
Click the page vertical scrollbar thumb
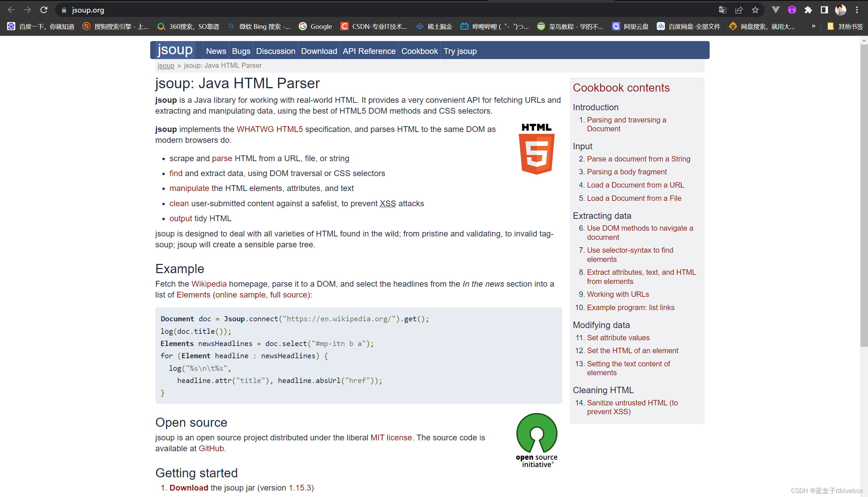pyautogui.click(x=864, y=195)
